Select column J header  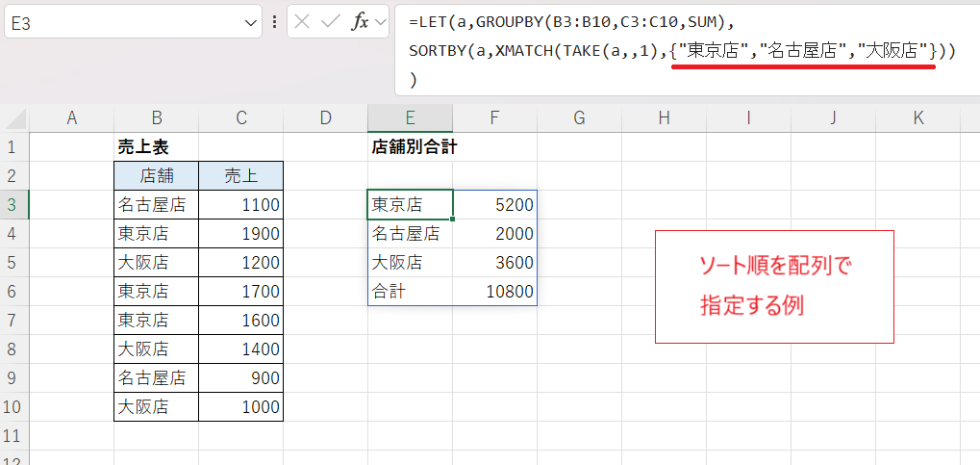pyautogui.click(x=833, y=118)
